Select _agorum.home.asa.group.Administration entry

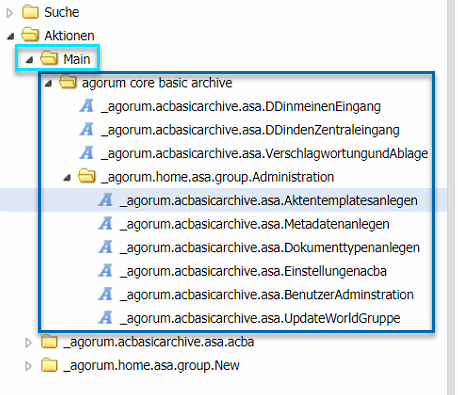point(217,177)
